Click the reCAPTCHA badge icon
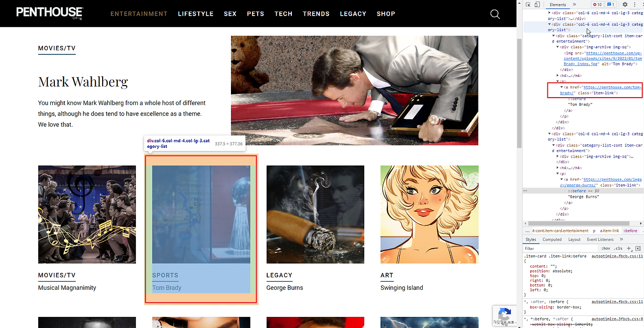This screenshot has width=644, height=328. [505, 315]
